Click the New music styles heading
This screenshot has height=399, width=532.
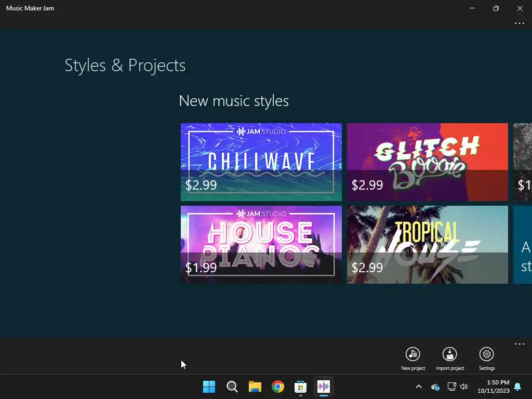(x=234, y=101)
